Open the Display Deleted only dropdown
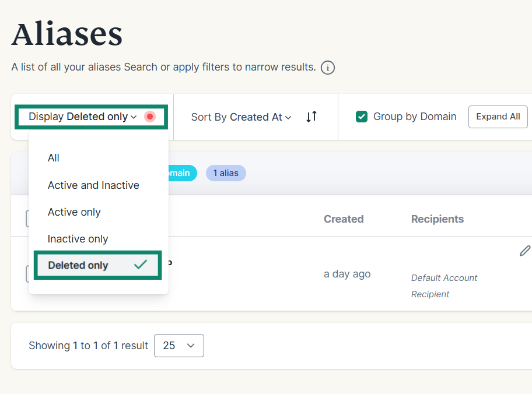The width and height of the screenshot is (532, 394). coord(83,117)
